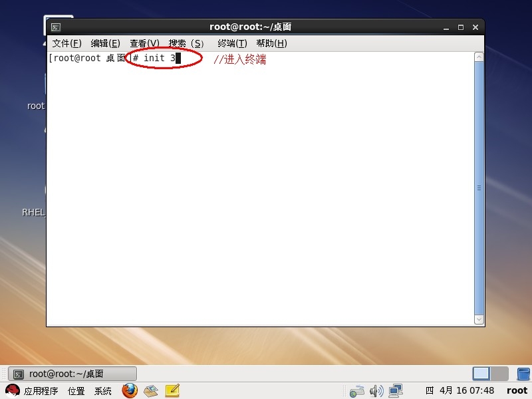
Task: Click the terminal scrollbar down arrow
Action: tap(479, 319)
